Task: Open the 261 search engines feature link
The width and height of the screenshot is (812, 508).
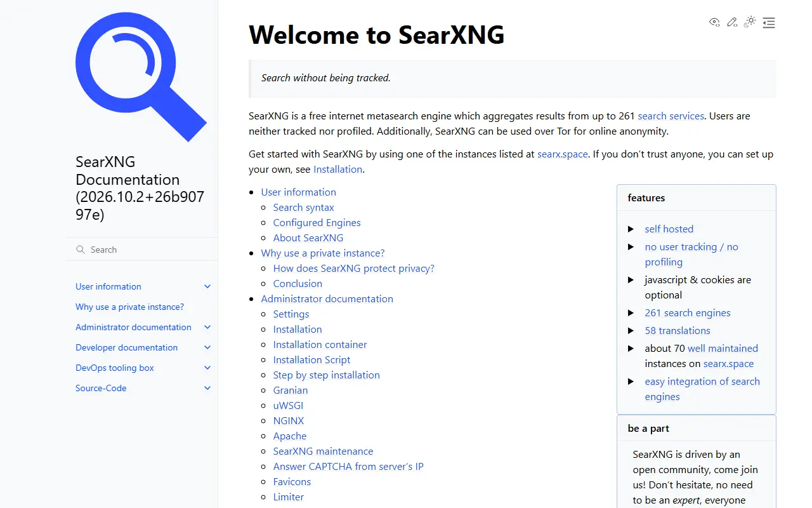Action: pos(688,313)
